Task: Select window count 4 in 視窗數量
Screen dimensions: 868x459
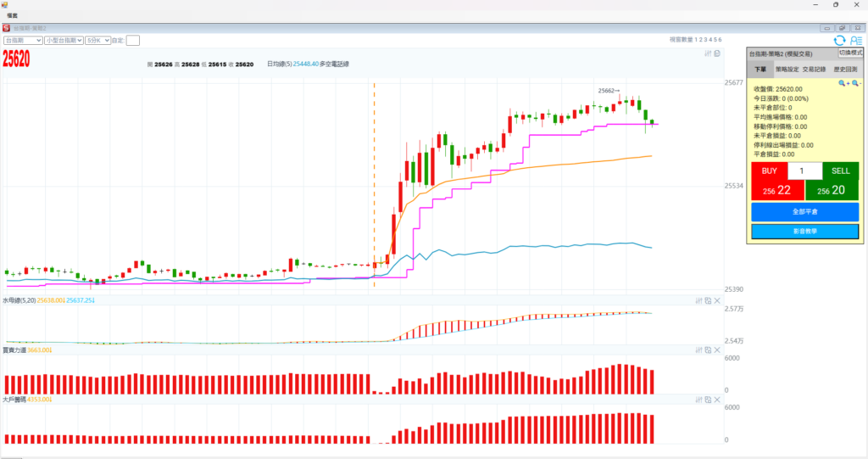Action: [709, 40]
